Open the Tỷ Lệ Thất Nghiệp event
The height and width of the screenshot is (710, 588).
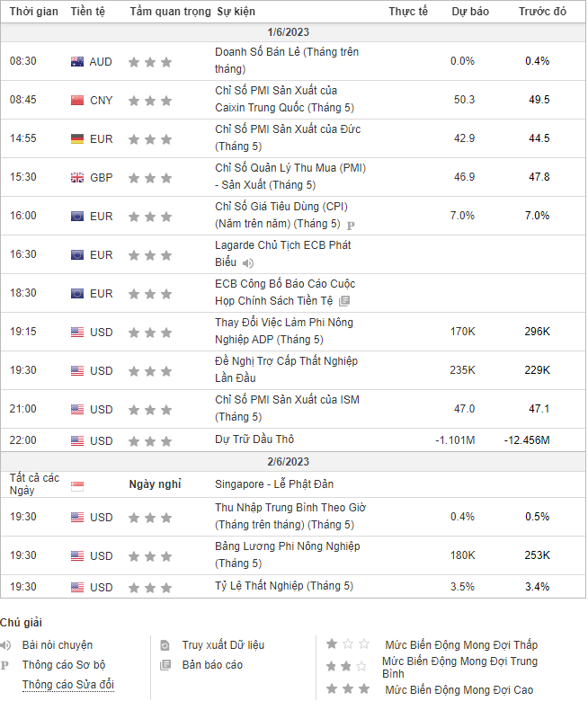point(284,586)
